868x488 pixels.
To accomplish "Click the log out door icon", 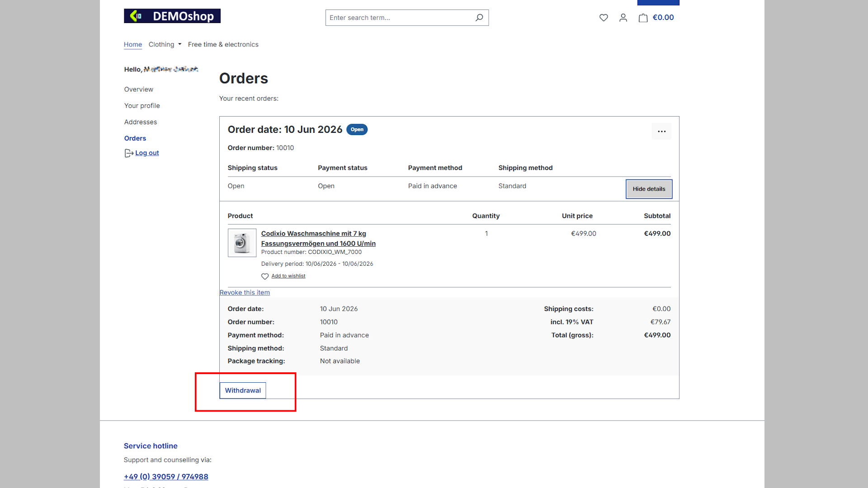I will coord(128,153).
